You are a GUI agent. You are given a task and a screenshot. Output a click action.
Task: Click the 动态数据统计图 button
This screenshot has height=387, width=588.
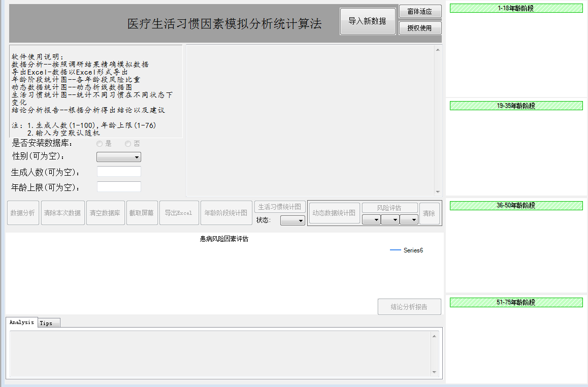(x=334, y=213)
